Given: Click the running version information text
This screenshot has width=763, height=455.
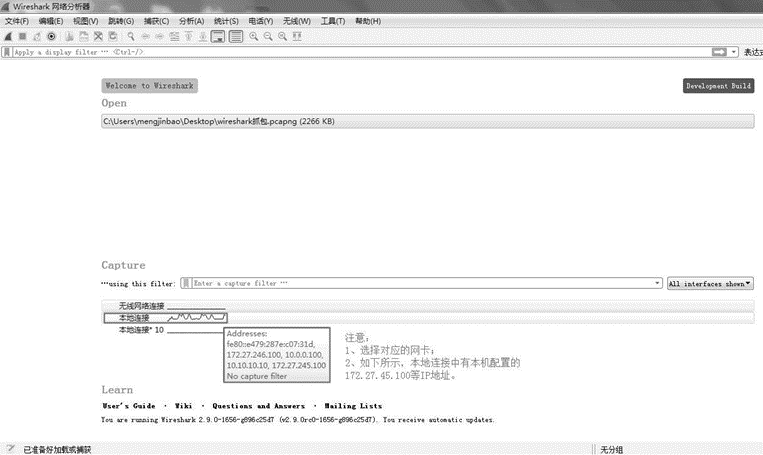Looking at the screenshot, I should click(x=298, y=420).
